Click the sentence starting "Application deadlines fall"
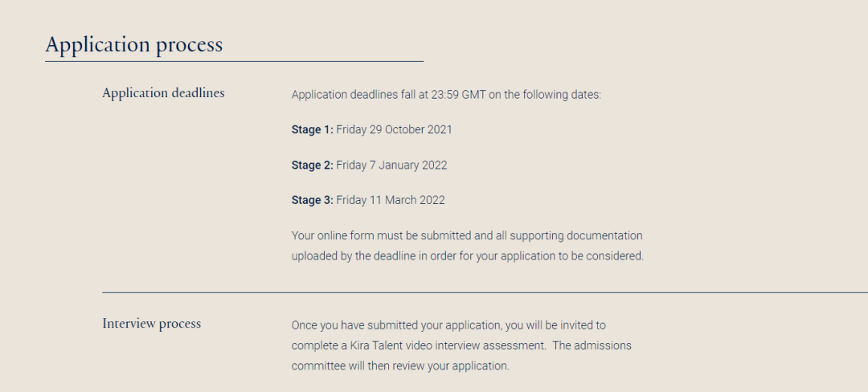The width and height of the screenshot is (868, 392). pyautogui.click(x=446, y=95)
